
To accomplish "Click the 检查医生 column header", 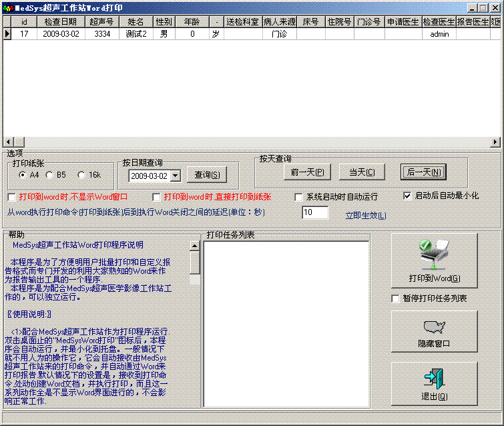I will (x=439, y=22).
